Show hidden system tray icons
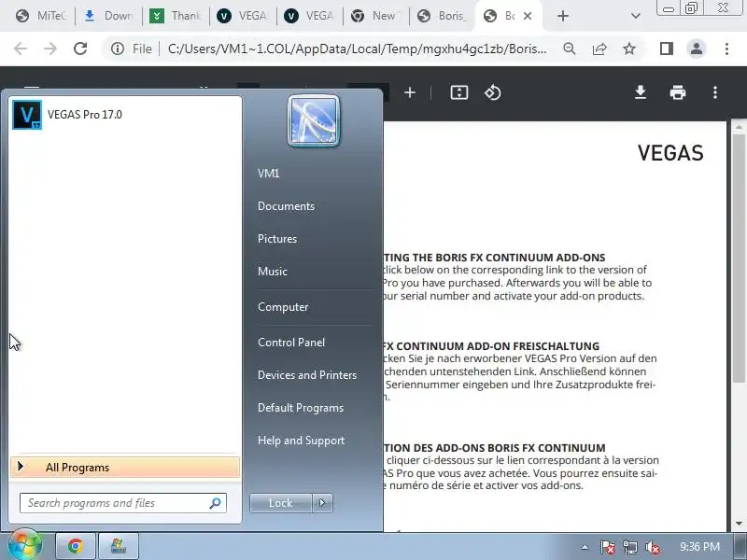This screenshot has width=747, height=560. point(585,547)
